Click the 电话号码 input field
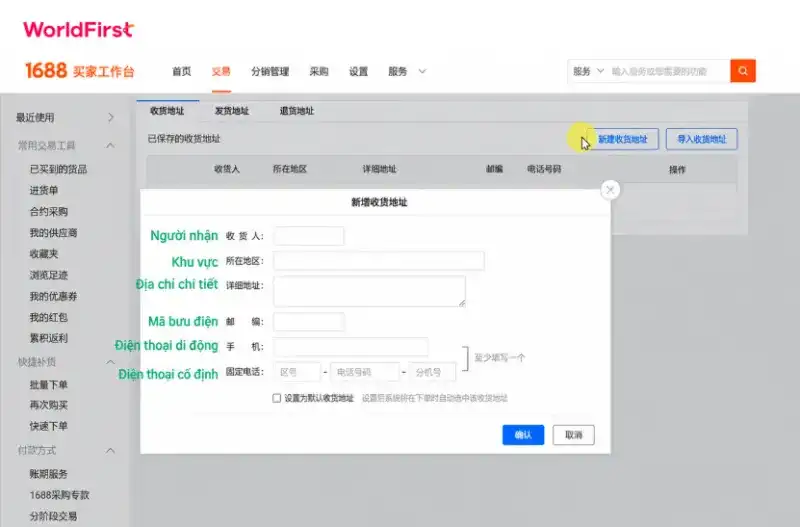 (x=365, y=372)
